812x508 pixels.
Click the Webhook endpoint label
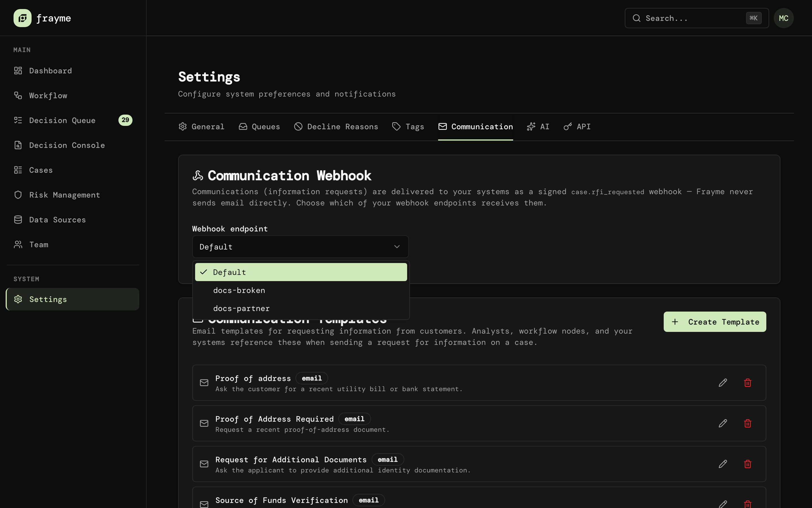click(230, 229)
